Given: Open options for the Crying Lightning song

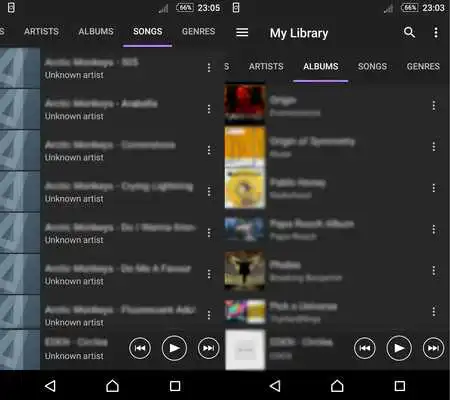Looking at the screenshot, I should click(x=209, y=192).
